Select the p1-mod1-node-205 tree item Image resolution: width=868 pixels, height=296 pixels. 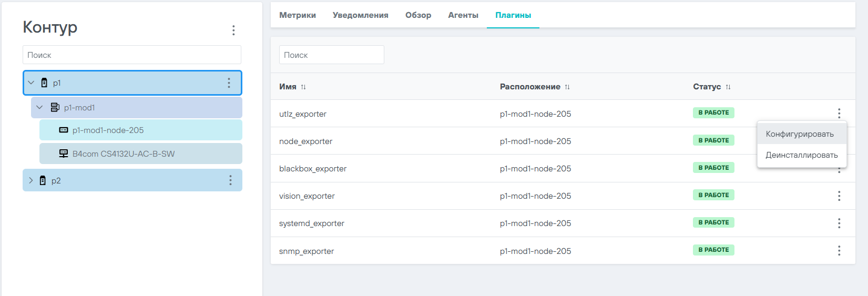pyautogui.click(x=108, y=130)
